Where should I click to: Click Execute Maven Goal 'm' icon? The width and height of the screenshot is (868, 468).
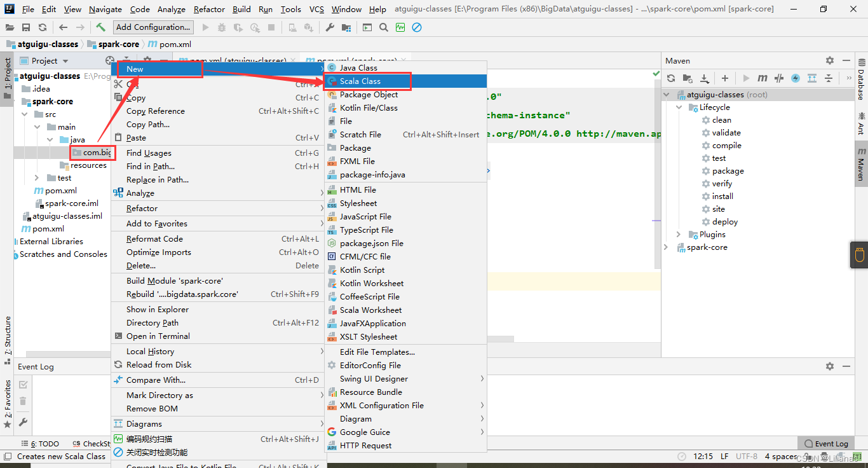[x=763, y=78]
